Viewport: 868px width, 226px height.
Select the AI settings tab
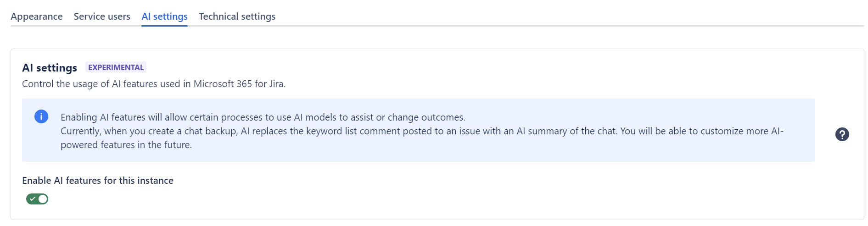click(164, 17)
